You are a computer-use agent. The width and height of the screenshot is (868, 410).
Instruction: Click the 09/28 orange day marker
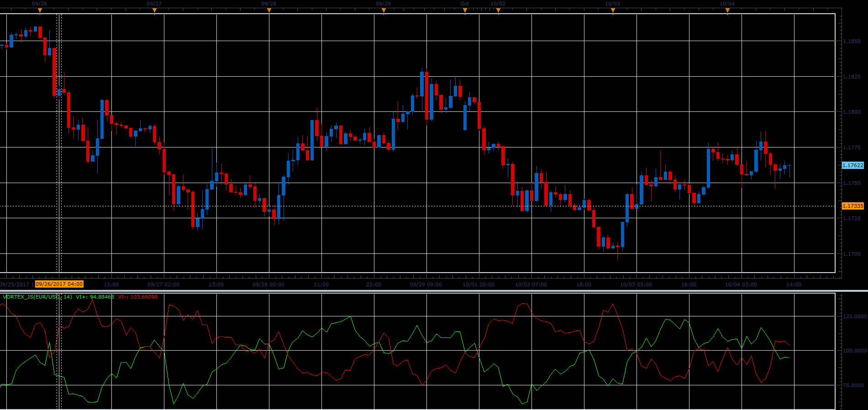tap(269, 10)
